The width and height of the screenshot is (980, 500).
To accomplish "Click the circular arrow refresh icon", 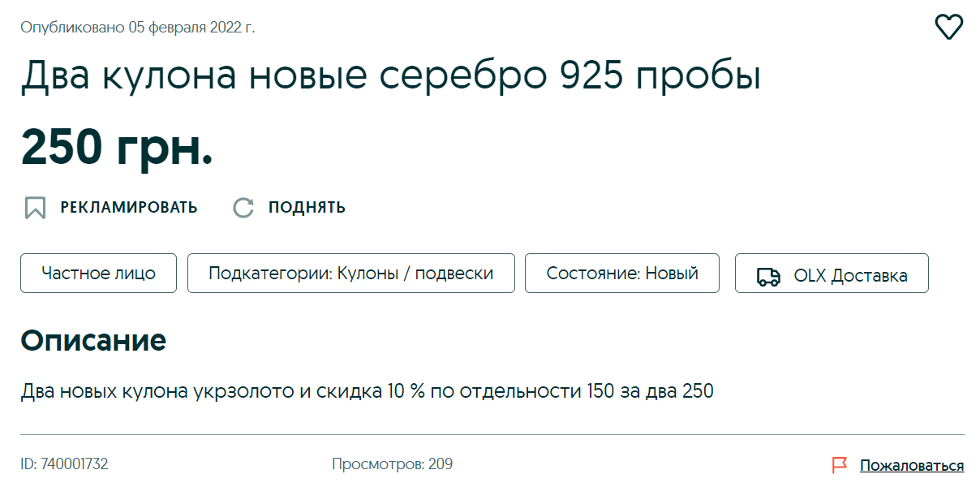I will coord(243,208).
